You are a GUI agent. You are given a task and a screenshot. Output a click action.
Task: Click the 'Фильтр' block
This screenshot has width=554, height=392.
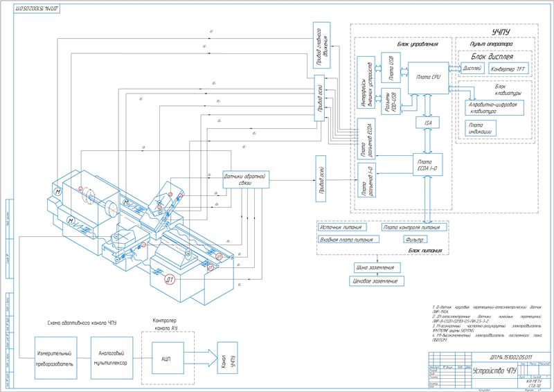point(415,240)
